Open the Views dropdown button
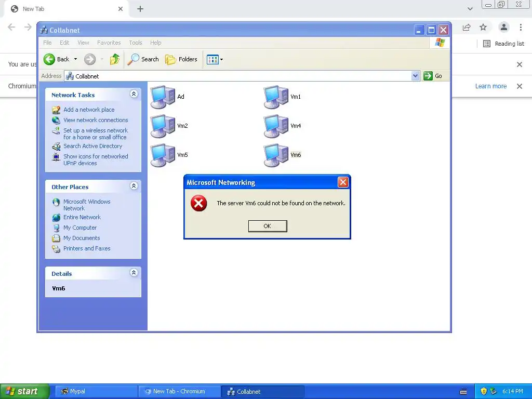The height and width of the screenshot is (399, 532). (x=215, y=60)
